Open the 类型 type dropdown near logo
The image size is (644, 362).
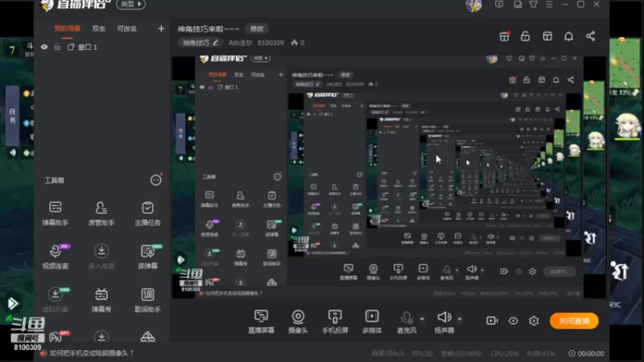(131, 4)
